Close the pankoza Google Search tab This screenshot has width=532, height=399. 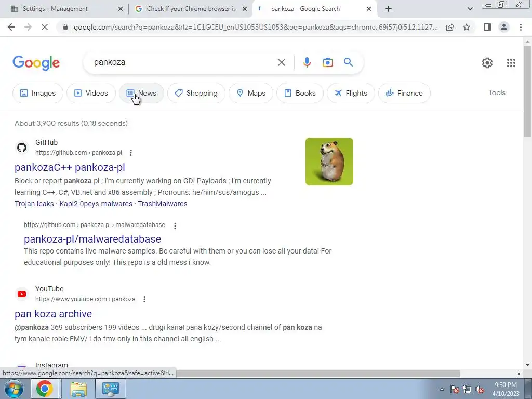(x=369, y=9)
